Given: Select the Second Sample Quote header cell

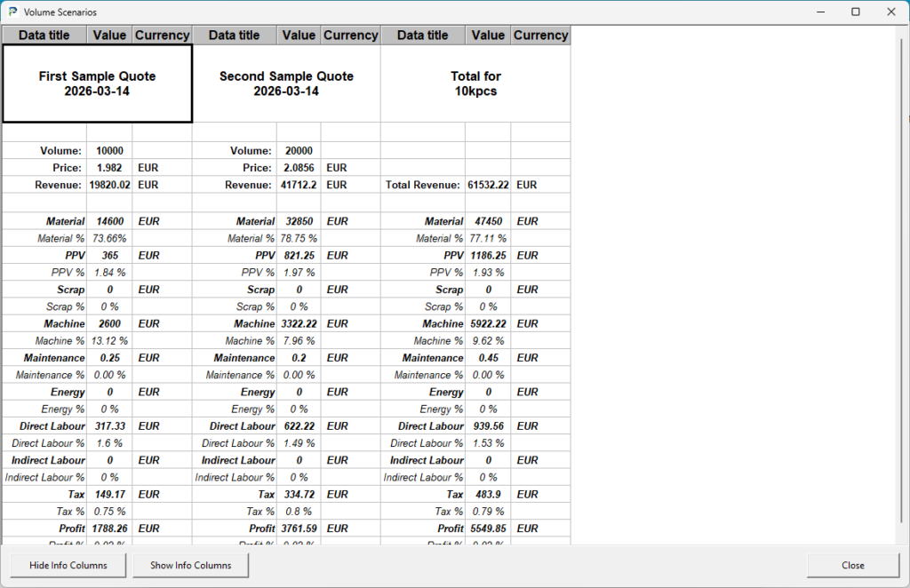Looking at the screenshot, I should pyautogui.click(x=286, y=83).
